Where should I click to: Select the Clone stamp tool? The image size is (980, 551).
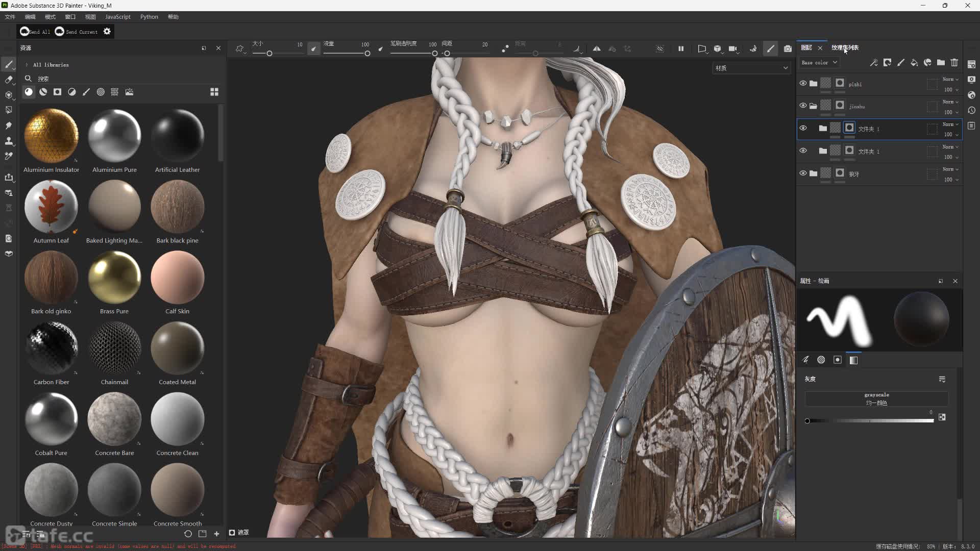click(9, 141)
